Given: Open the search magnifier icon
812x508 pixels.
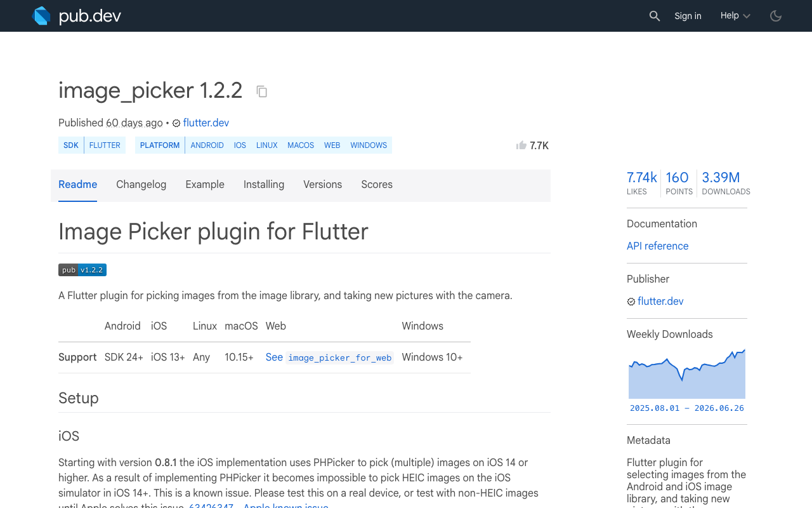Looking at the screenshot, I should pos(655,16).
